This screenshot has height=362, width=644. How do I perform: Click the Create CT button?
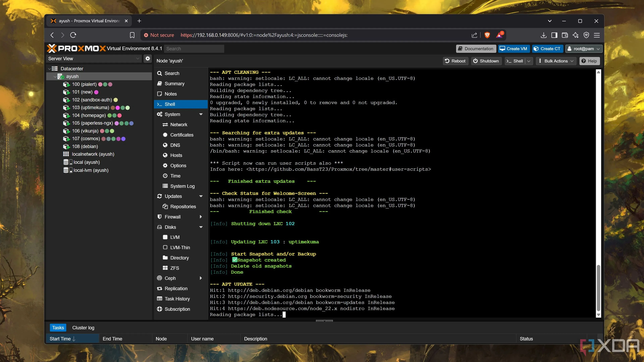click(x=547, y=49)
